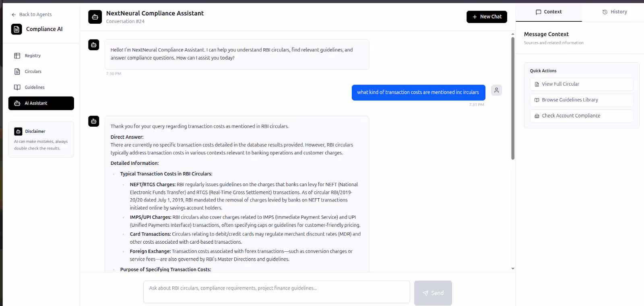644x306 pixels.
Task: Click the Disclaimer robot icon
Action: click(x=18, y=131)
